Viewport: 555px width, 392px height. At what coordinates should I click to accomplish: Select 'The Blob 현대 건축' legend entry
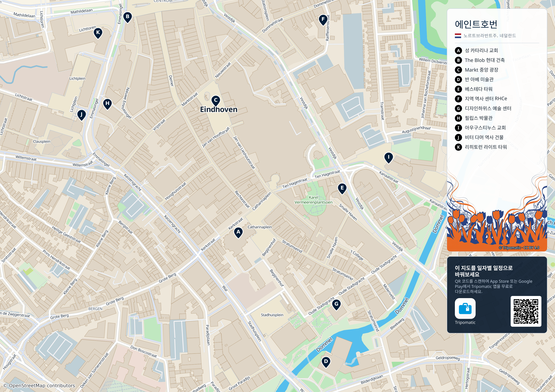(x=485, y=60)
